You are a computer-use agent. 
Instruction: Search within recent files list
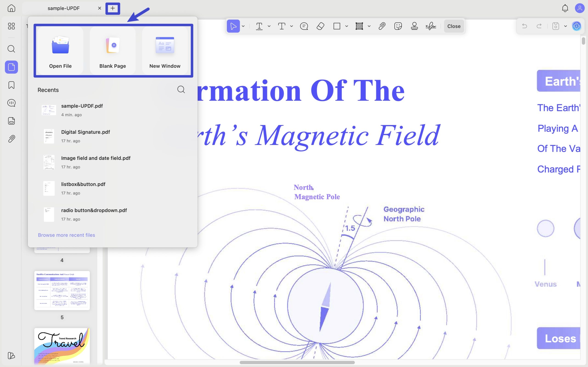pos(181,89)
